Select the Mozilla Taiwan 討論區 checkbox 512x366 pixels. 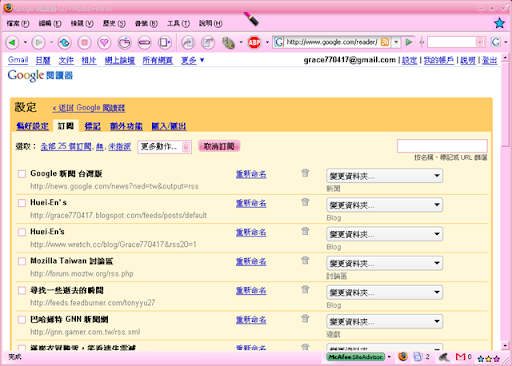pos(22,261)
